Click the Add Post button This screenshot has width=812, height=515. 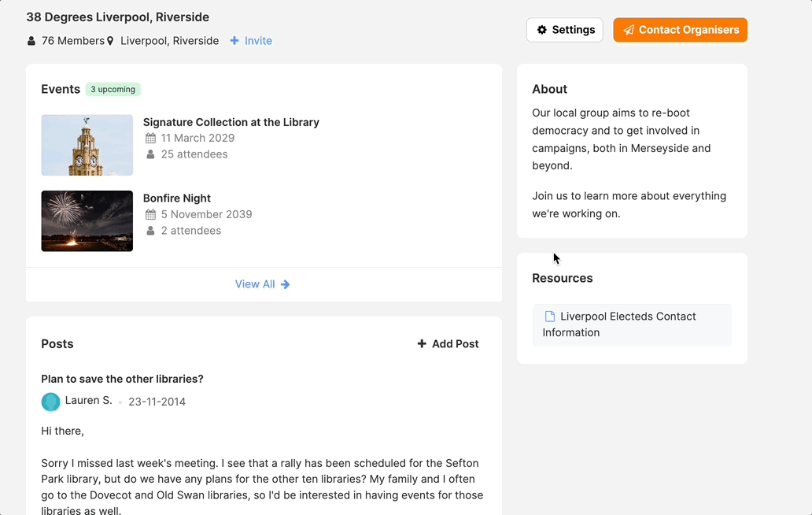(448, 344)
